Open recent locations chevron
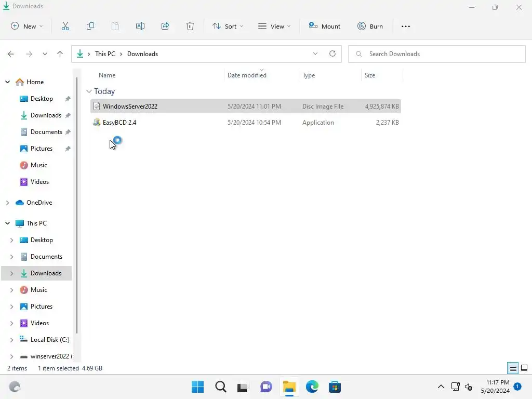Screen dimensions: 532x399 click(45, 54)
